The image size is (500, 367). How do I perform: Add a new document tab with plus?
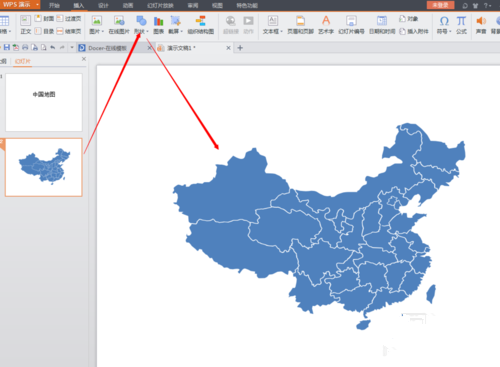pos(240,48)
